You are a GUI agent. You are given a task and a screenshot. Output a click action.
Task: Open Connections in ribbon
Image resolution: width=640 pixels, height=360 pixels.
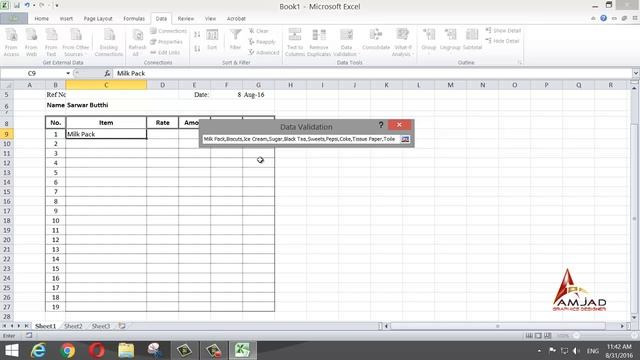[168, 31]
